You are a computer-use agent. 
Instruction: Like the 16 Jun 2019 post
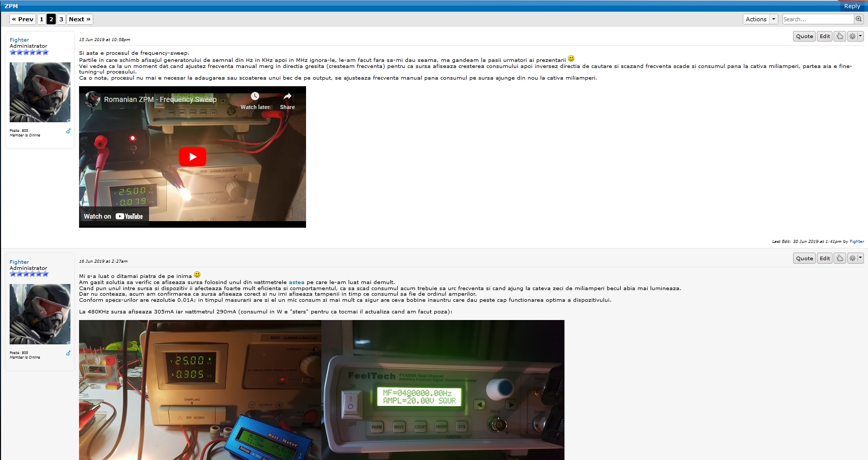coord(840,258)
